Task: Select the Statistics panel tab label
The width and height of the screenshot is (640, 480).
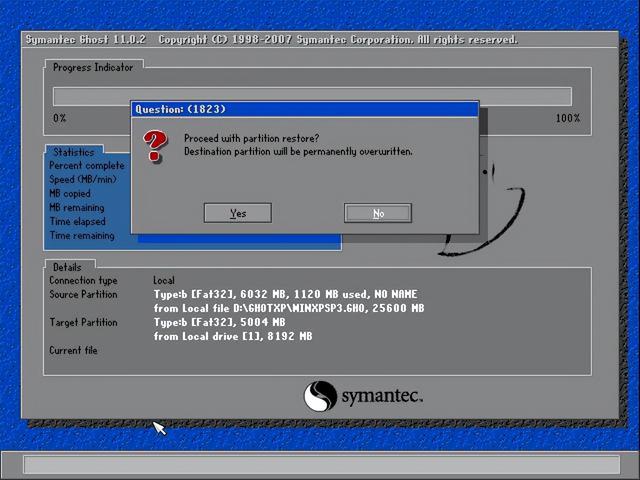Action: 74,152
